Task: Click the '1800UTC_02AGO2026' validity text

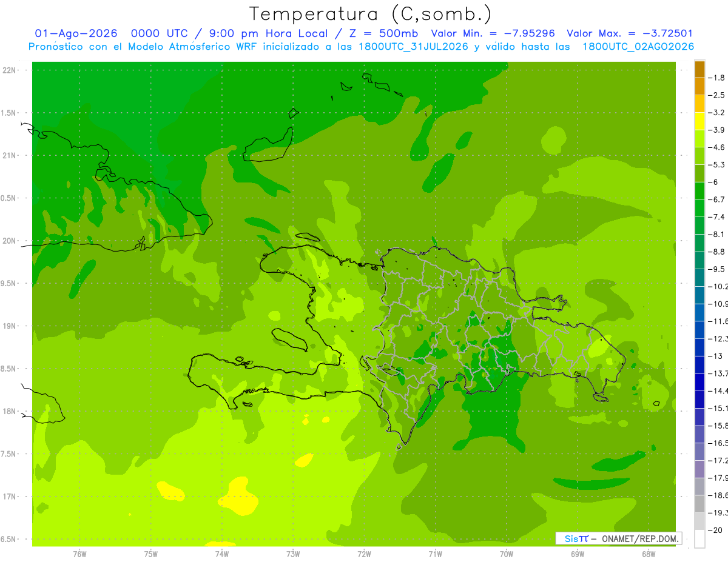Action: [x=638, y=47]
